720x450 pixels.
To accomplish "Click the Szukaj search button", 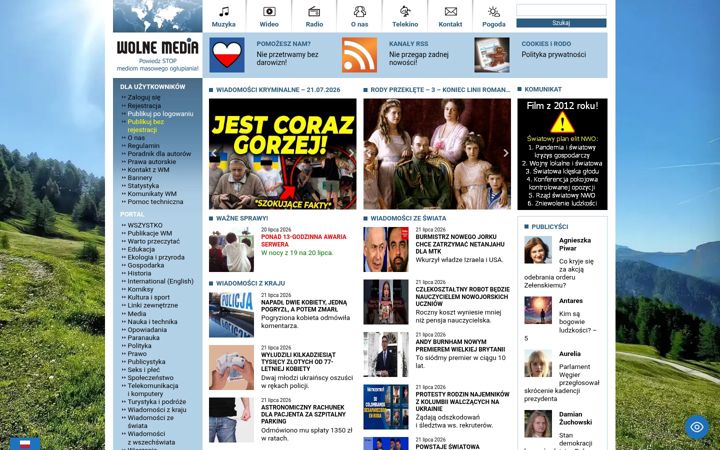I will [x=561, y=23].
